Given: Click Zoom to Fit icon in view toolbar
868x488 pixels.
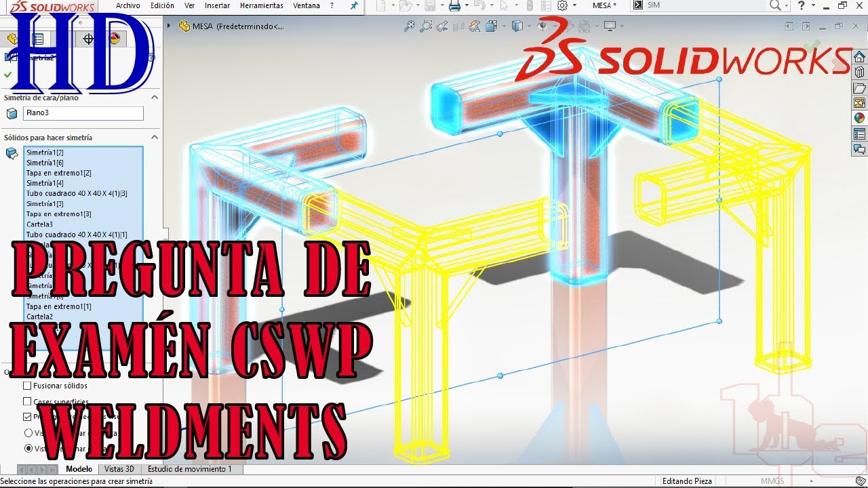Looking at the screenshot, I should coord(409,26).
